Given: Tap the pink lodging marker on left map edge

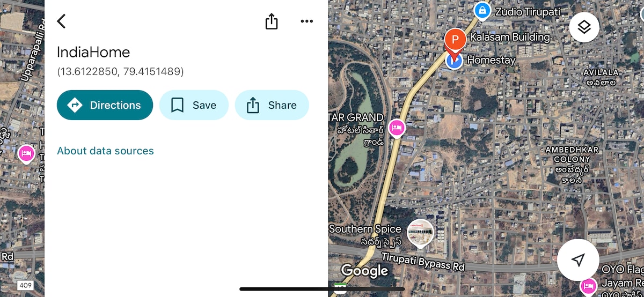Looking at the screenshot, I should click(x=26, y=154).
